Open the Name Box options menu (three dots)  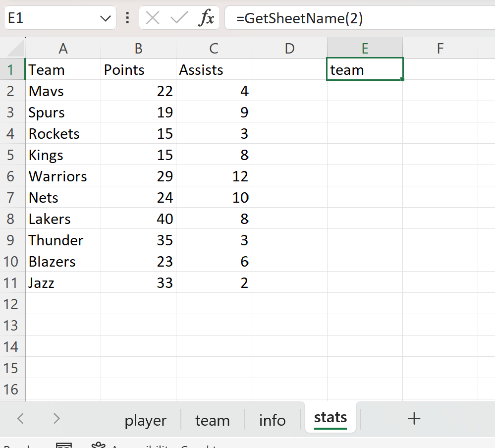[x=127, y=17]
